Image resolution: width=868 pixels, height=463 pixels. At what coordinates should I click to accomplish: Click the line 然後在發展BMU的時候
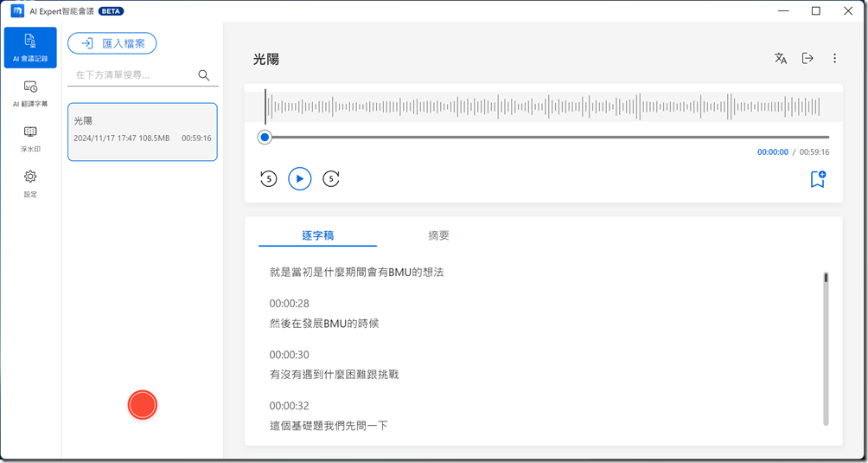[x=324, y=324]
